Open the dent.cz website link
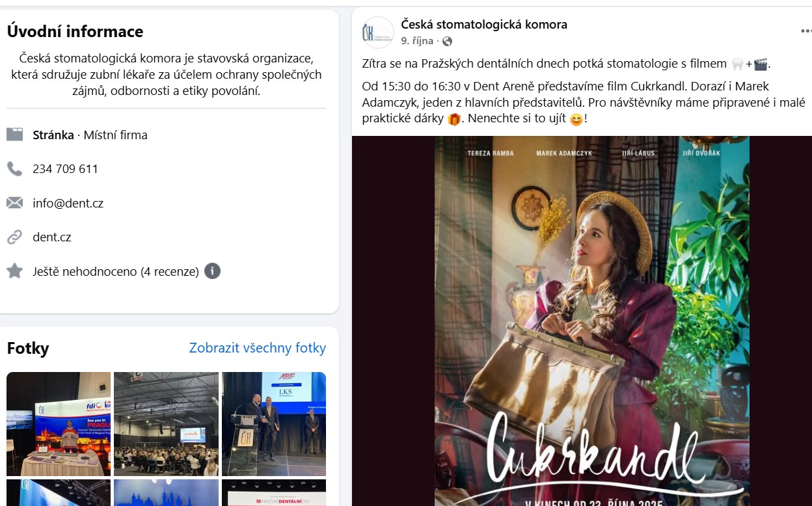 click(x=52, y=237)
